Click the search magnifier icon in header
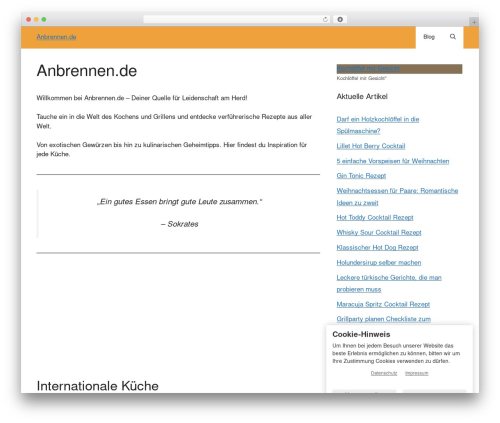500x423 pixels. [452, 37]
